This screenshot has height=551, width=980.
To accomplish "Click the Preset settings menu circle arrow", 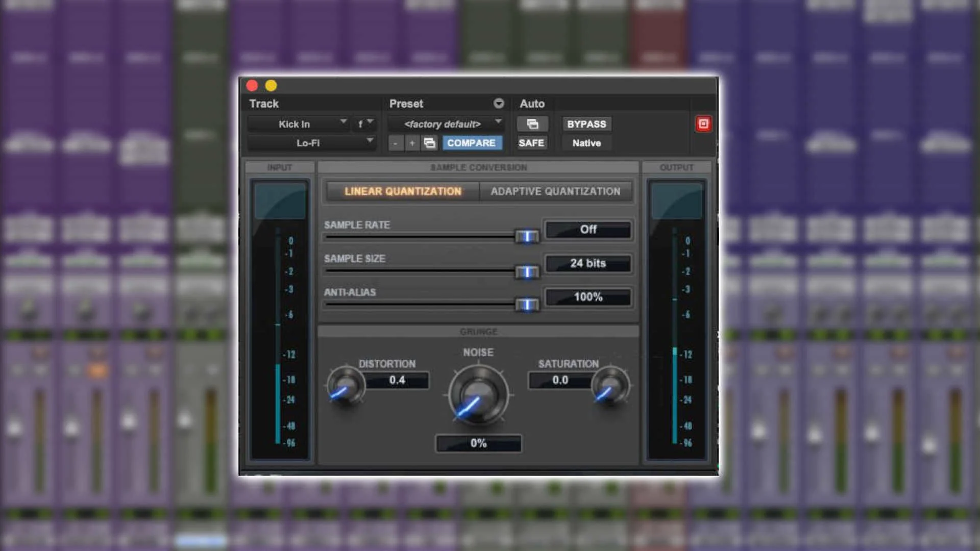I will click(499, 104).
